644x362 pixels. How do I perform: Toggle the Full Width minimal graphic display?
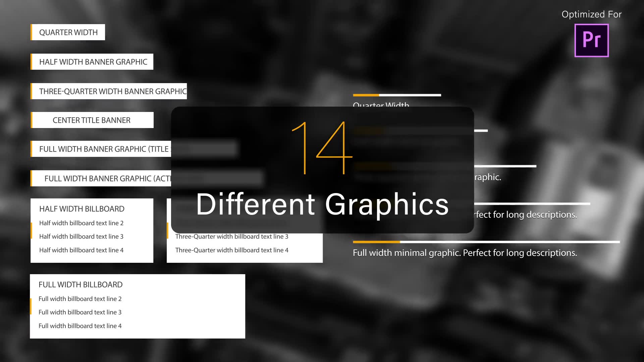(465, 252)
